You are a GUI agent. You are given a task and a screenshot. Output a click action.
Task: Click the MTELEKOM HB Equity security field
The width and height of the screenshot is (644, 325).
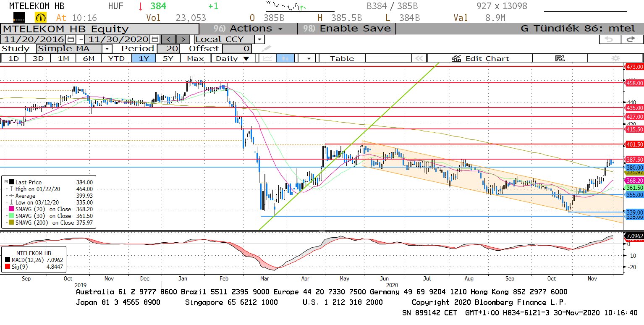[x=100, y=29]
